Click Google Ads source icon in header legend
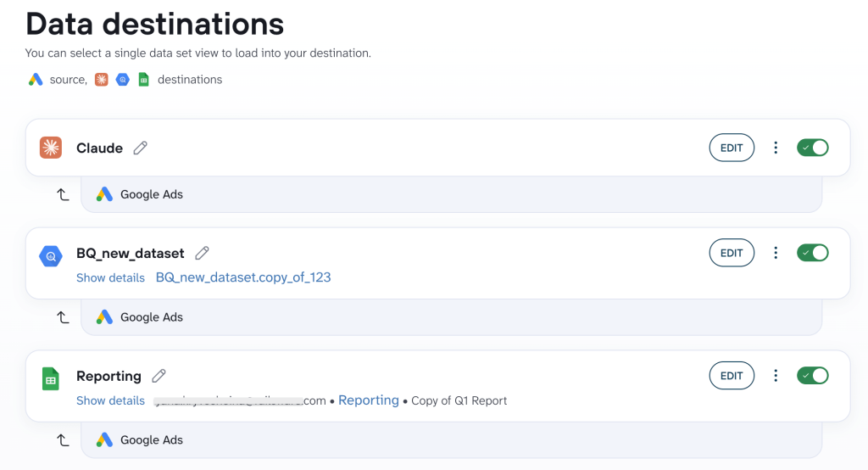This screenshot has height=470, width=868. [36, 79]
